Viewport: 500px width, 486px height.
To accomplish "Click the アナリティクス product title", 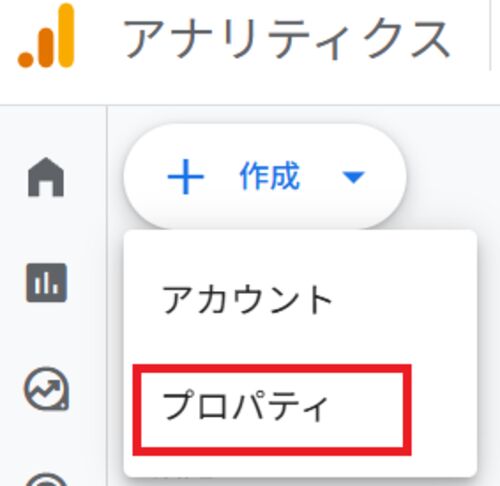I will coord(287,39).
